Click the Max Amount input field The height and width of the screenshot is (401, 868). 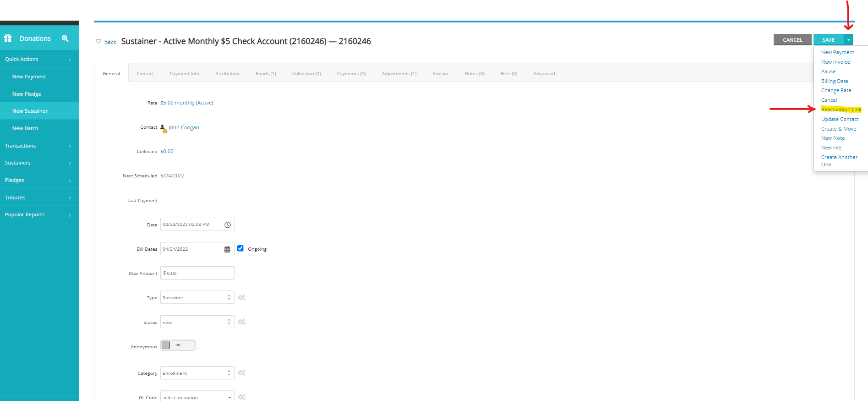pyautogui.click(x=197, y=273)
